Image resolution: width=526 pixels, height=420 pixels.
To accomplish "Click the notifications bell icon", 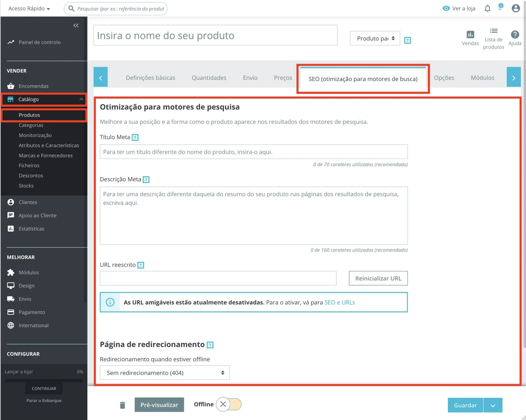I will click(x=487, y=8).
